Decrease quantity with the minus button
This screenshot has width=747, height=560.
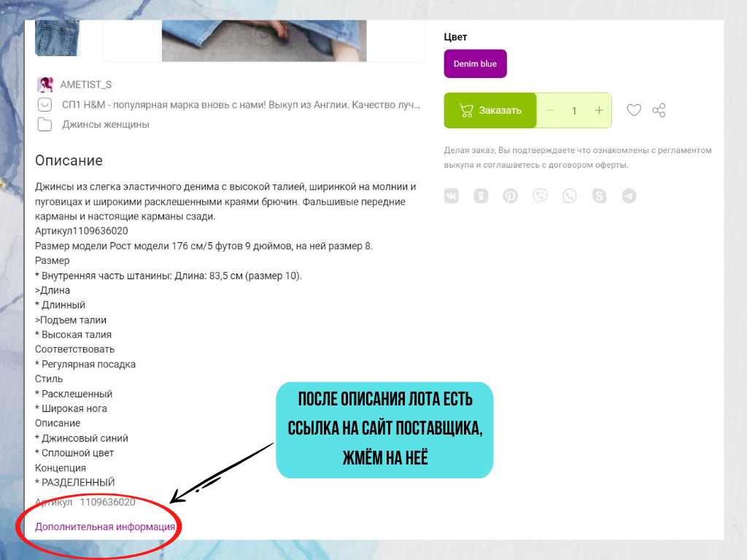pyautogui.click(x=550, y=111)
